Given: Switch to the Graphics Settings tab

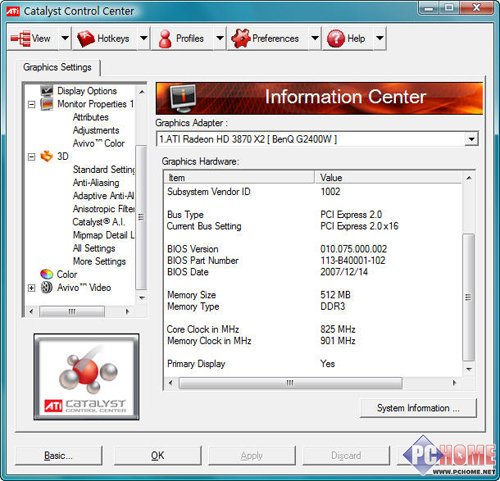Looking at the screenshot, I should click(x=57, y=67).
